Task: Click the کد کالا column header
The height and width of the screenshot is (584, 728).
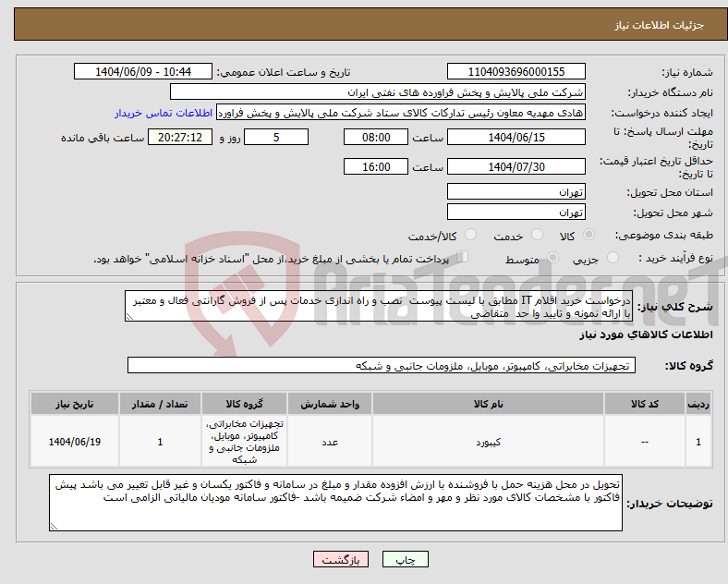Action: [x=645, y=404]
